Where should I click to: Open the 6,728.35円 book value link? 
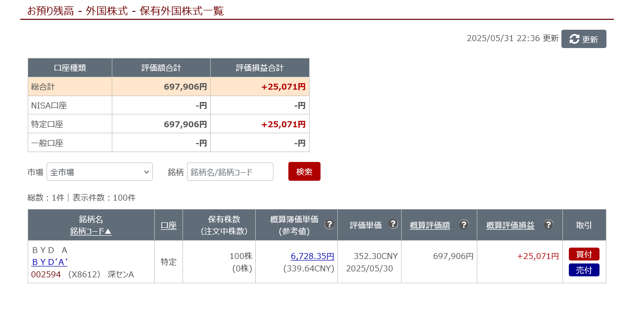tap(313, 256)
